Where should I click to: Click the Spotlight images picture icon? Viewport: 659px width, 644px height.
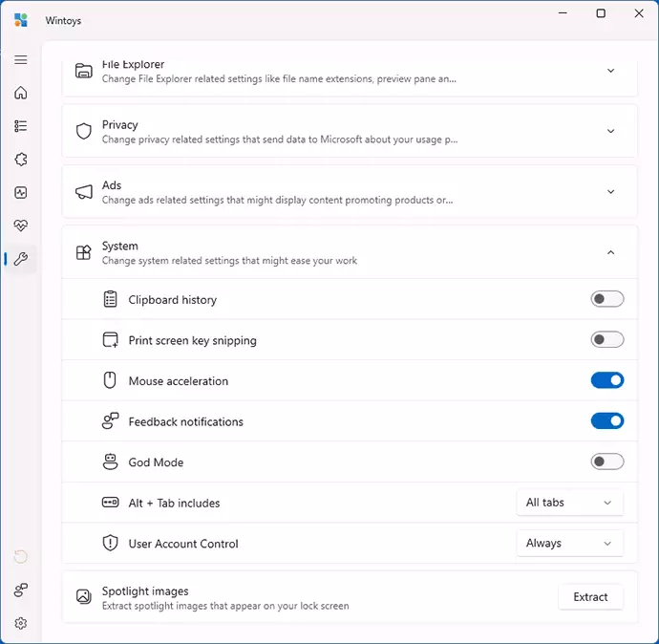tap(84, 596)
